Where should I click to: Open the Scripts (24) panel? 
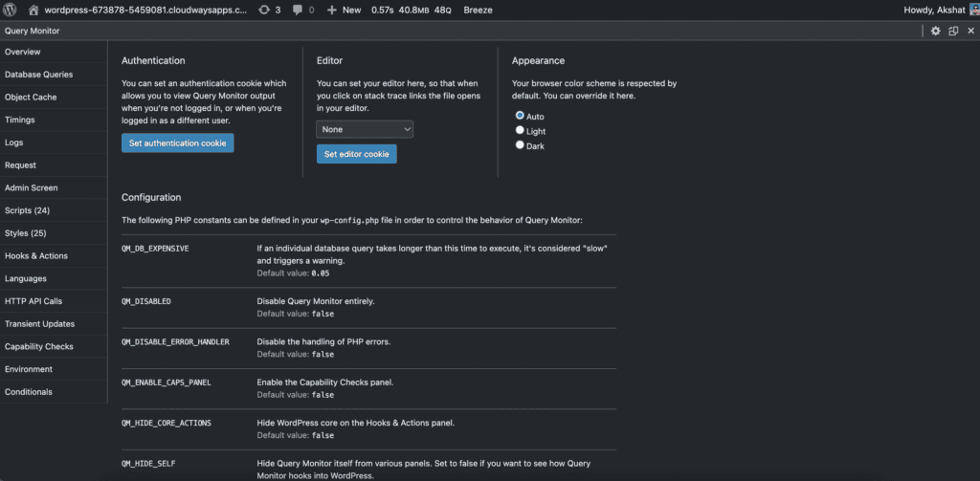click(x=54, y=210)
